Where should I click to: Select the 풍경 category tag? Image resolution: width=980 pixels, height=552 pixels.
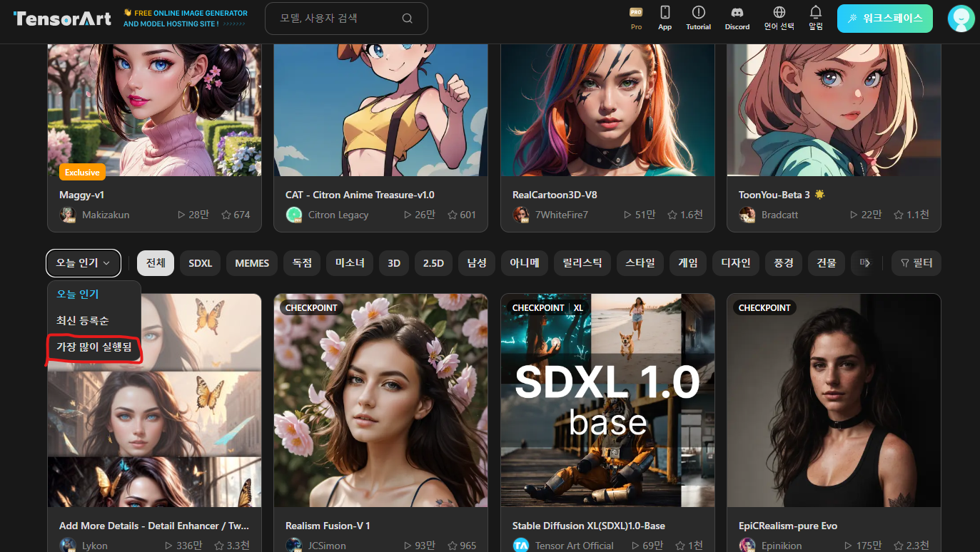[x=784, y=263]
